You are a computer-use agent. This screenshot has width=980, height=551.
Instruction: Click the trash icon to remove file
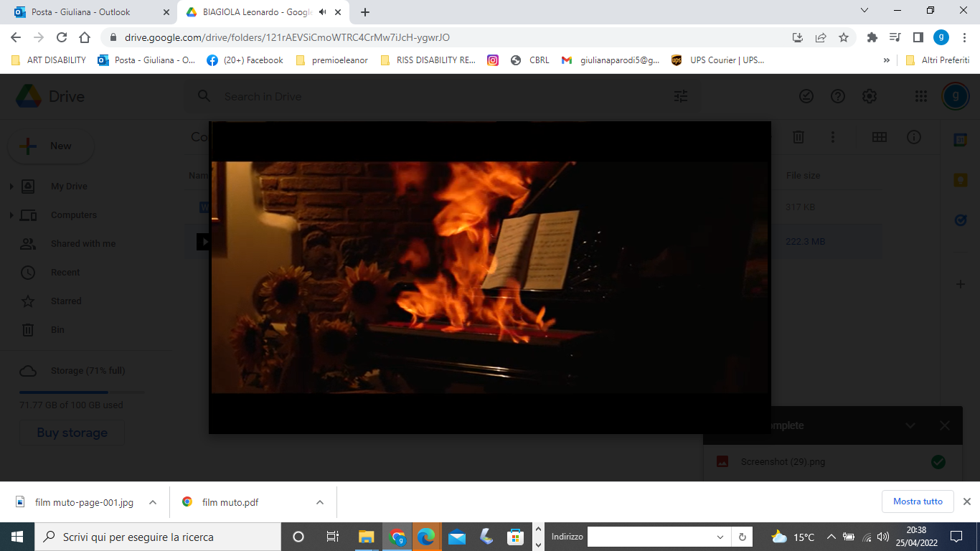click(x=798, y=137)
